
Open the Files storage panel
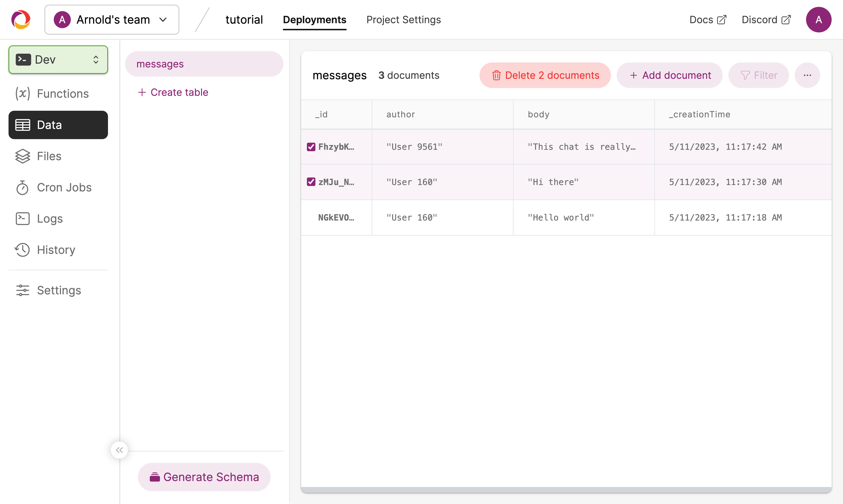[49, 156]
